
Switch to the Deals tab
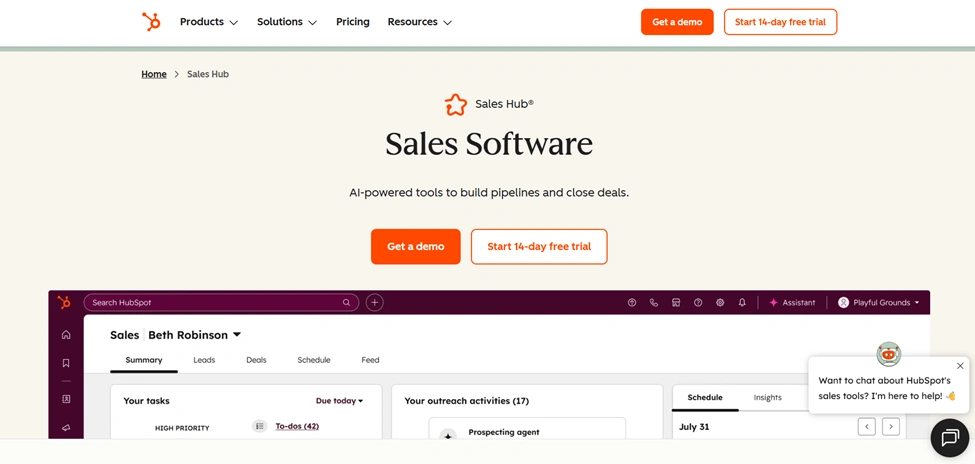click(256, 360)
